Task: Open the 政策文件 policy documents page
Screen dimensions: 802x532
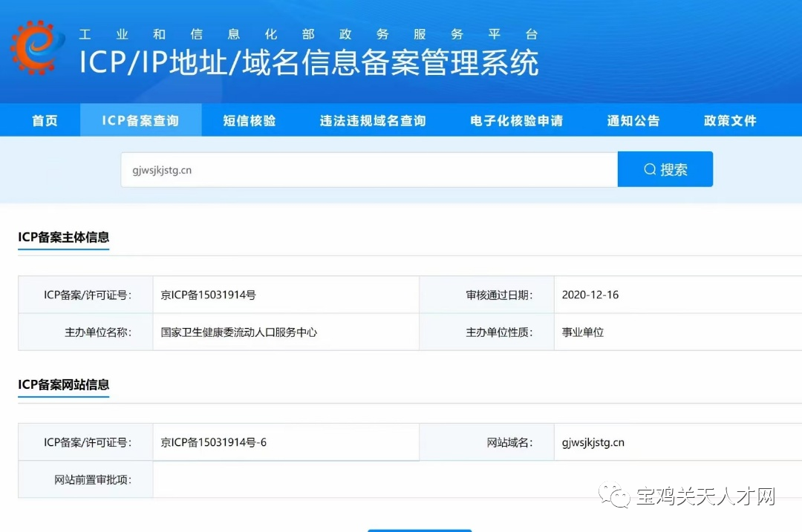Action: (x=730, y=119)
